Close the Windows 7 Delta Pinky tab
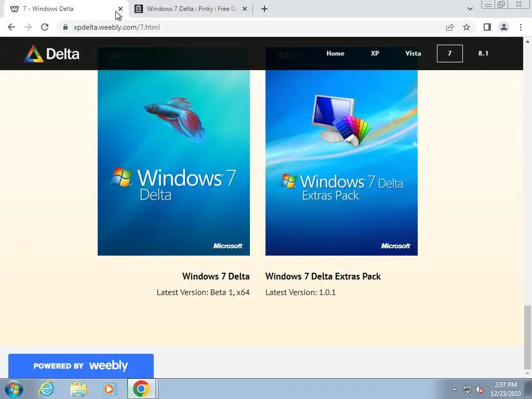This screenshot has width=532, height=399. pos(245,9)
